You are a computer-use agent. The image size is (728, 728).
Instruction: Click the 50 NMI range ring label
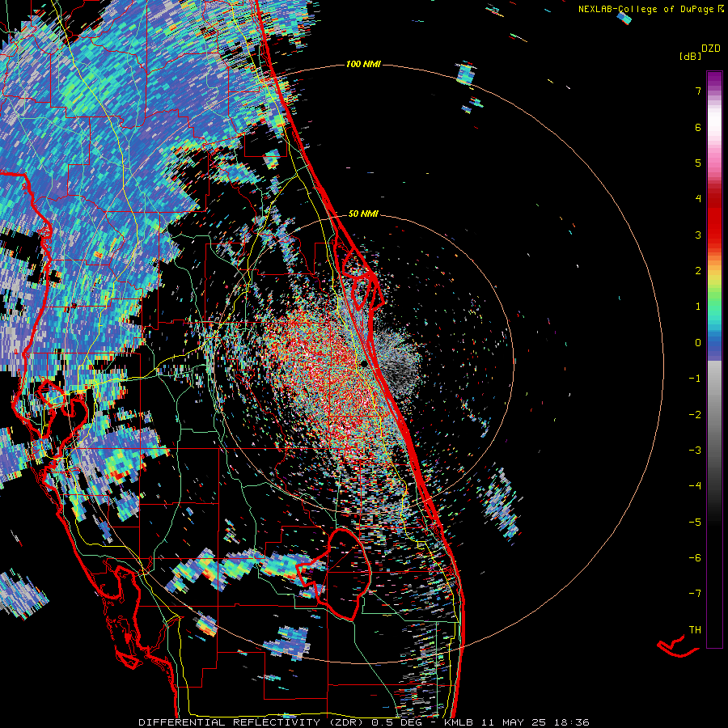(363, 214)
